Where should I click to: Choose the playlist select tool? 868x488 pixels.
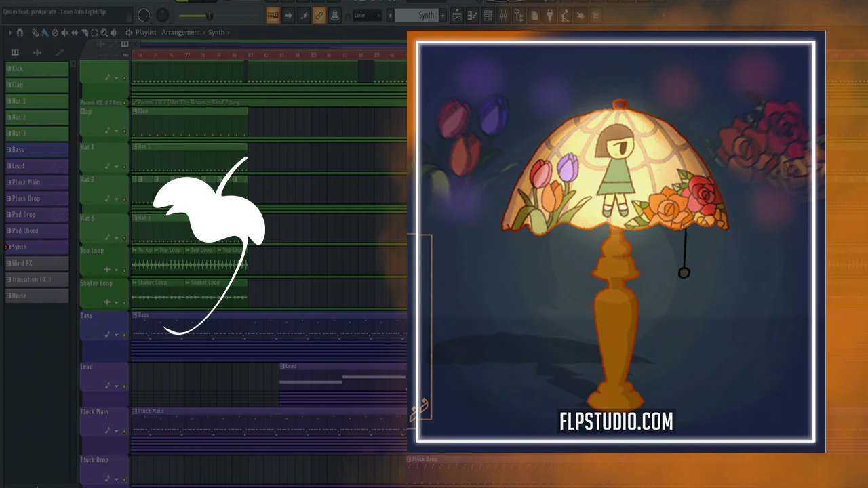(94, 32)
